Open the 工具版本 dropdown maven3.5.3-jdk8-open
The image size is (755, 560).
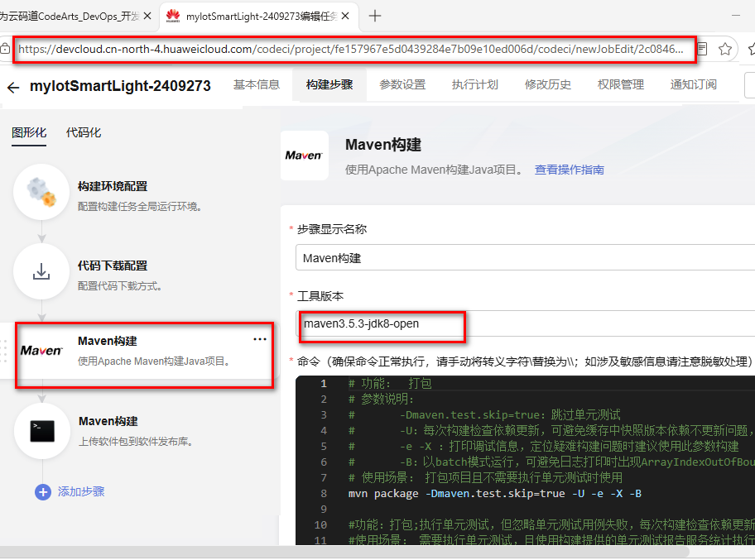[526, 323]
